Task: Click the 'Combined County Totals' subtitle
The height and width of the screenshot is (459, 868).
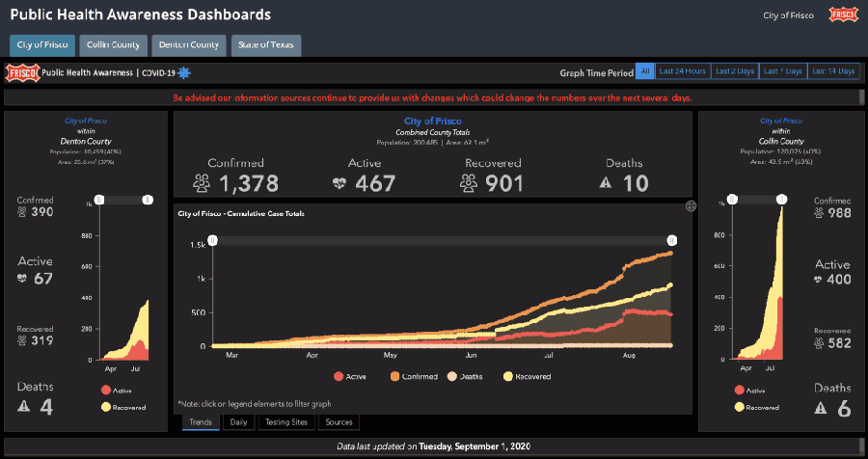Action: tap(433, 132)
